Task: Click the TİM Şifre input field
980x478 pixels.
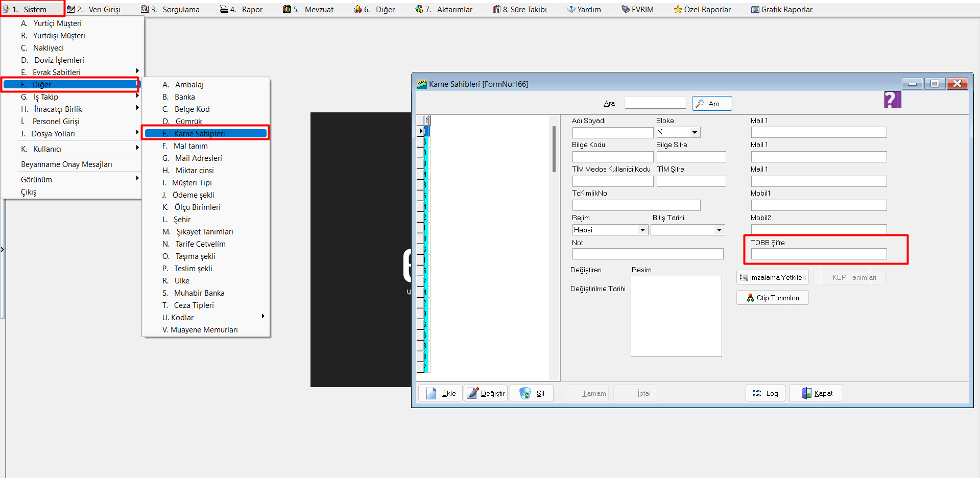Action: [691, 181]
